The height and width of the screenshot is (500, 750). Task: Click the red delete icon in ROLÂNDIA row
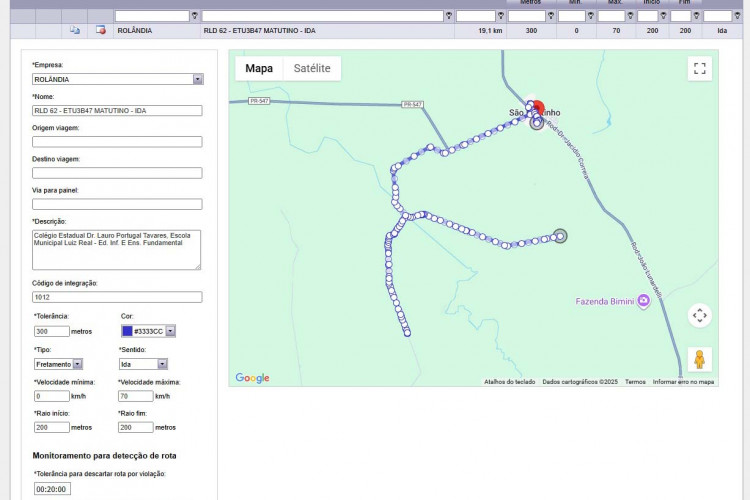[100, 31]
